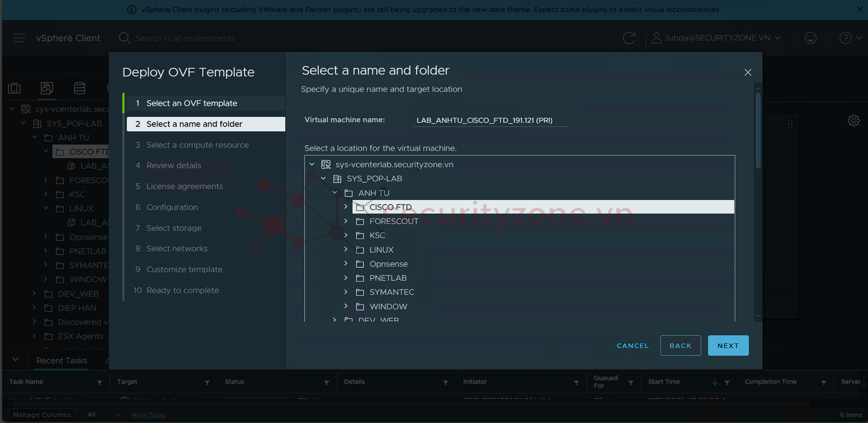Image resolution: width=868 pixels, height=423 pixels.
Task: Switch to VMs and Templates inventory icon
Action: click(x=47, y=88)
